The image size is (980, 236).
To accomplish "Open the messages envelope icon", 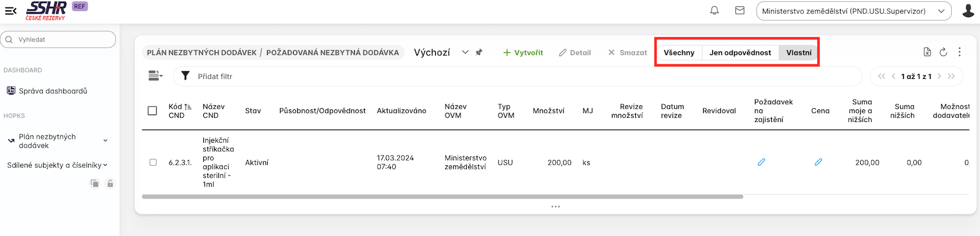I will (x=740, y=10).
